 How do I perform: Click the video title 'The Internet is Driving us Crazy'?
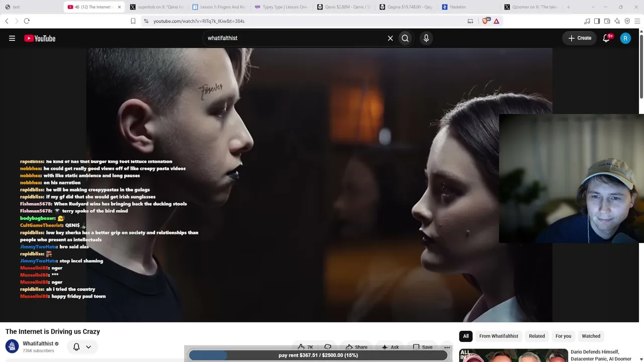point(53,331)
